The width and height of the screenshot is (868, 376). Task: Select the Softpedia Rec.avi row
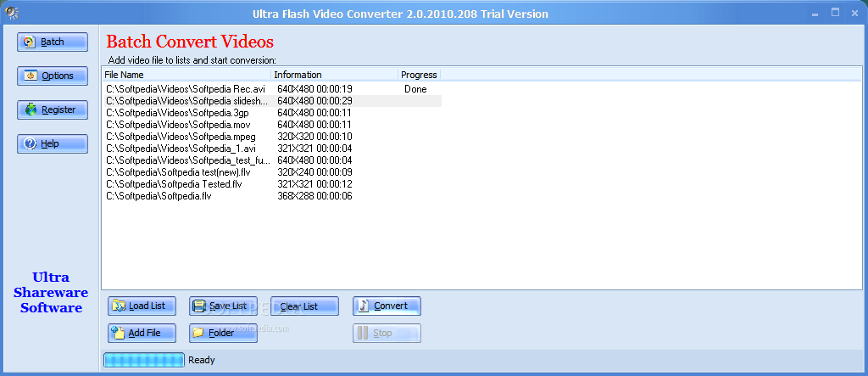(x=271, y=89)
